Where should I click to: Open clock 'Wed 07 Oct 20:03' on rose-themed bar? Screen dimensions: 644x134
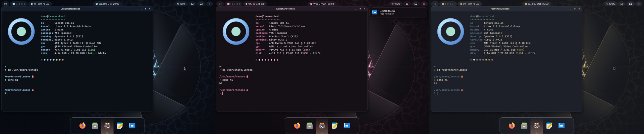[x=322, y=4]
